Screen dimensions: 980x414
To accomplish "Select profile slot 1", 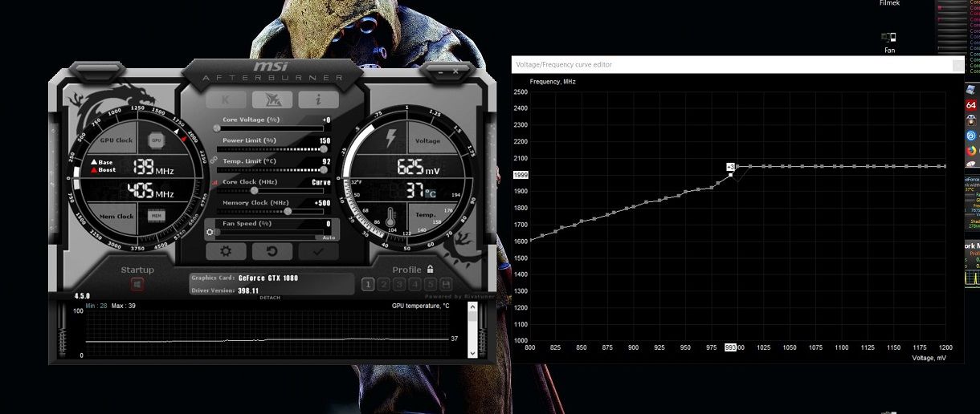I will coord(368,284).
